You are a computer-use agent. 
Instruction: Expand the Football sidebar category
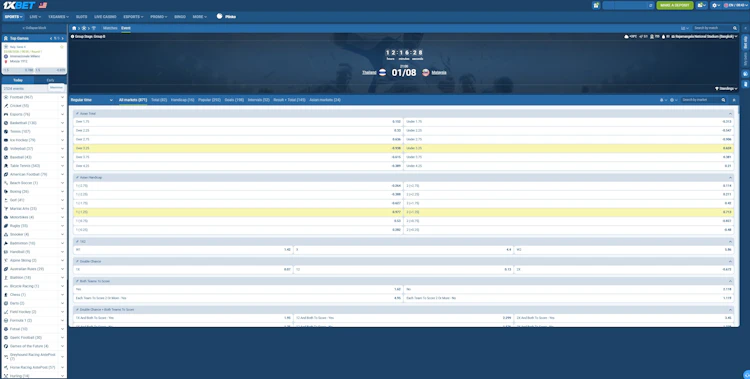pyautogui.click(x=62, y=97)
